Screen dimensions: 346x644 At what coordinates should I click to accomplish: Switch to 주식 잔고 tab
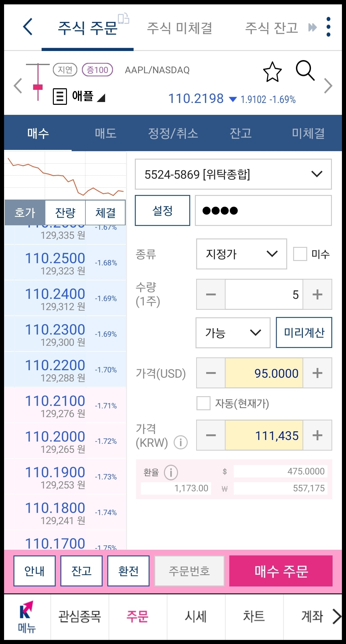coord(272,28)
